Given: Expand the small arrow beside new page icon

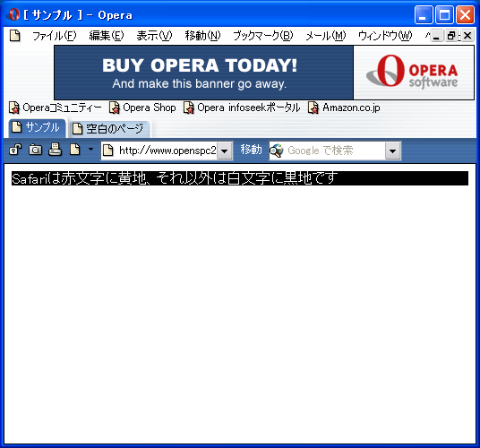Looking at the screenshot, I should [90, 149].
